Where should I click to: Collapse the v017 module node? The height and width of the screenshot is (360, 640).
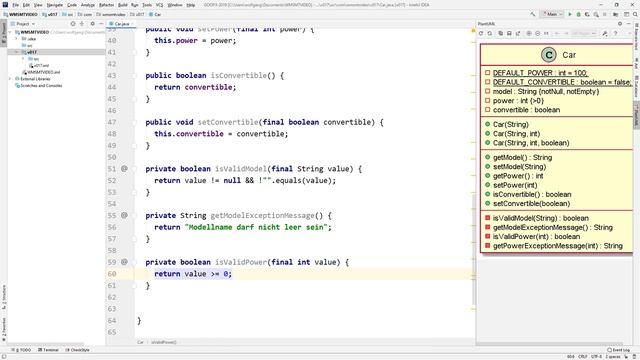[x=17, y=52]
